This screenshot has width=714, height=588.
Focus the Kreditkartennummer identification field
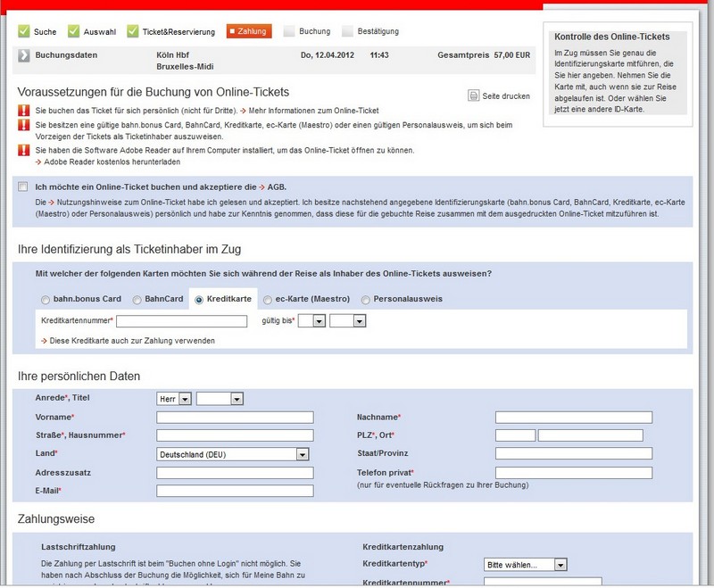pos(182,321)
